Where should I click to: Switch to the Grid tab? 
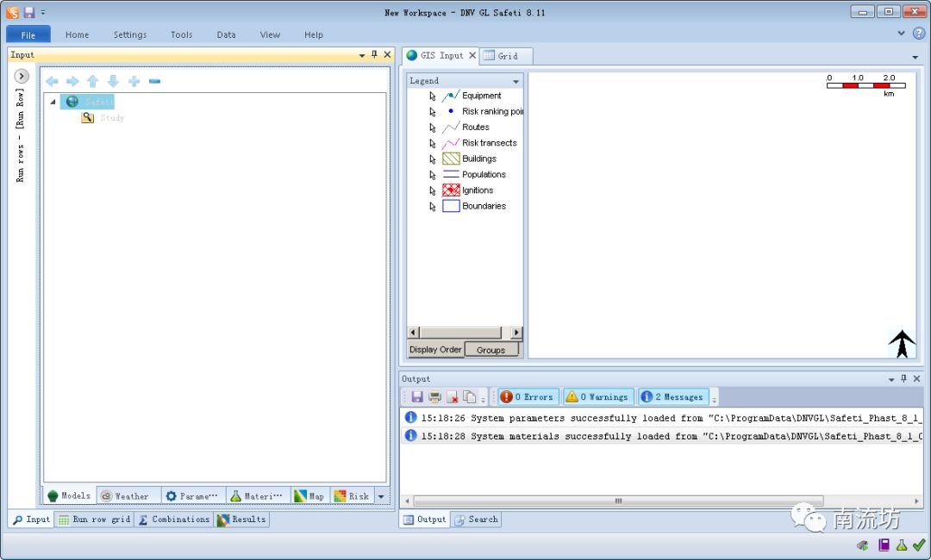point(507,56)
